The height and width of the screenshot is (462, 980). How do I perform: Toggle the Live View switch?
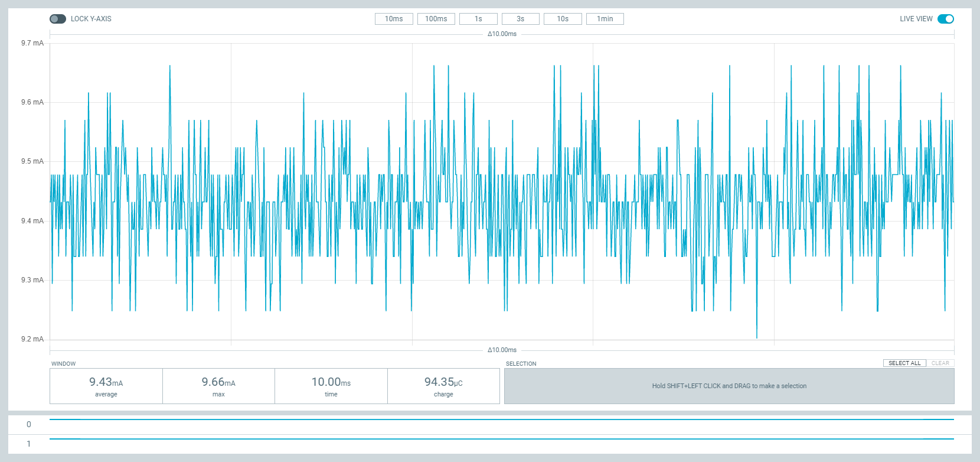(x=946, y=19)
